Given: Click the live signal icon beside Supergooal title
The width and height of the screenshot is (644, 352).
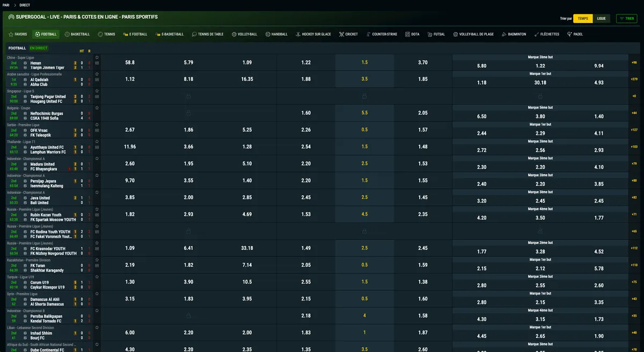Looking at the screenshot, I should point(11,17).
